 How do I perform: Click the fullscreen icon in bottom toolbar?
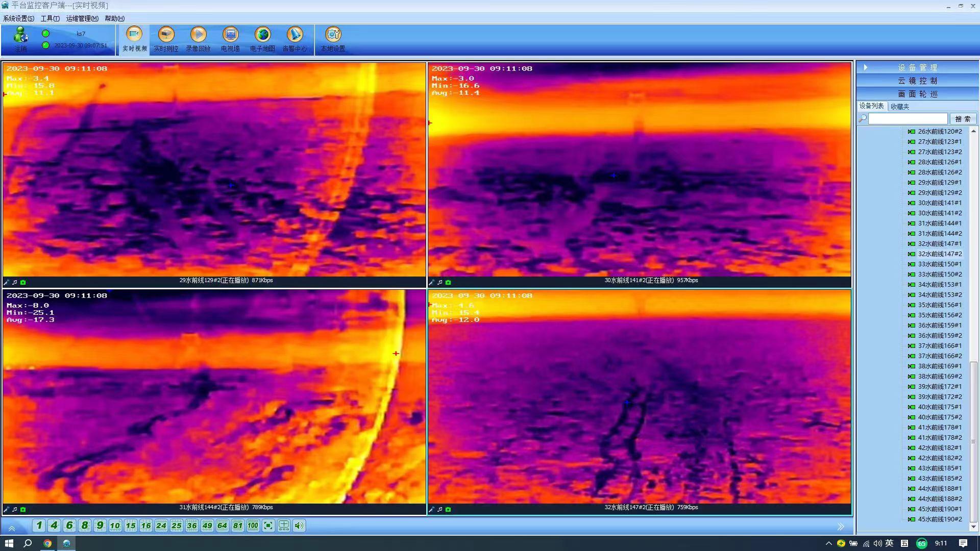(x=268, y=525)
